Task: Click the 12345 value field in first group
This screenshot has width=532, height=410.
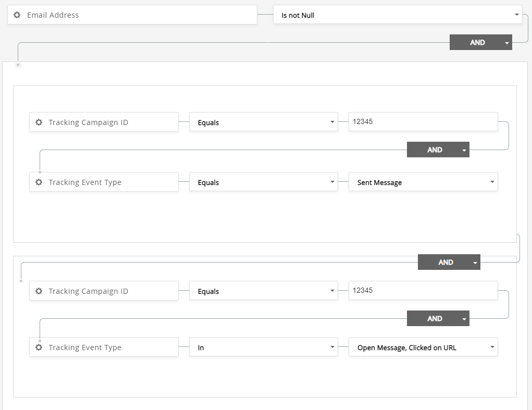Action: pos(423,122)
